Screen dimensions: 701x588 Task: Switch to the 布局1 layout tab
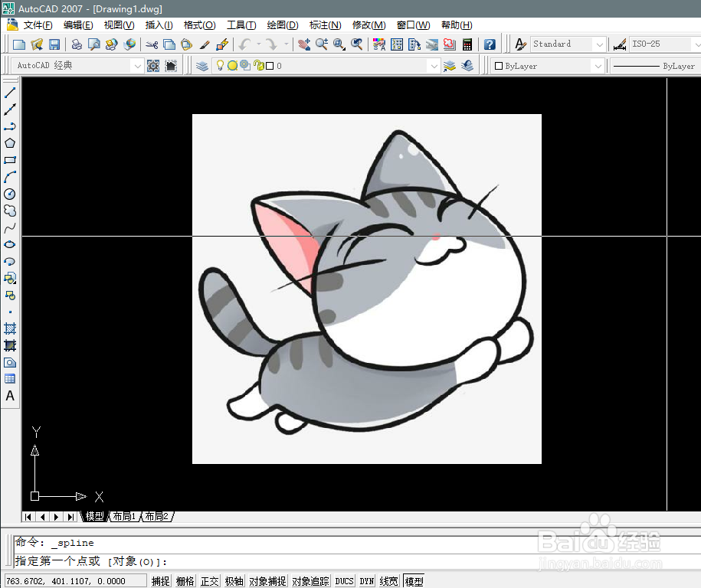(124, 516)
